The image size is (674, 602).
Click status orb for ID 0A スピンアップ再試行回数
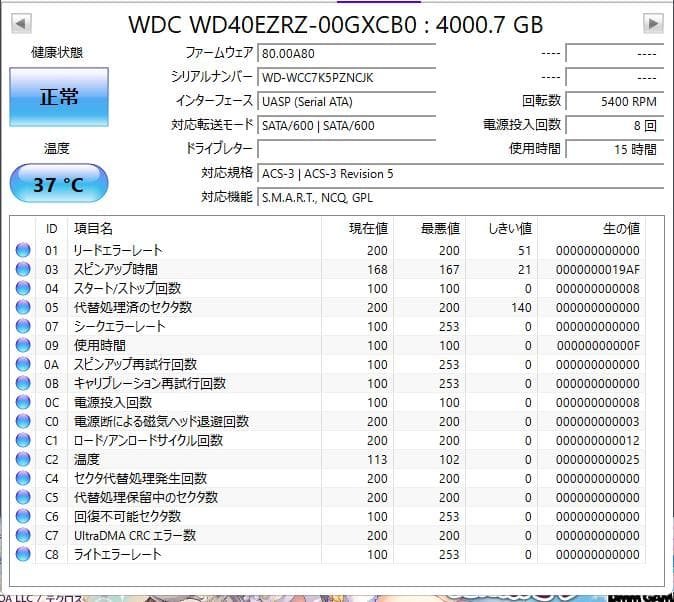coord(23,364)
